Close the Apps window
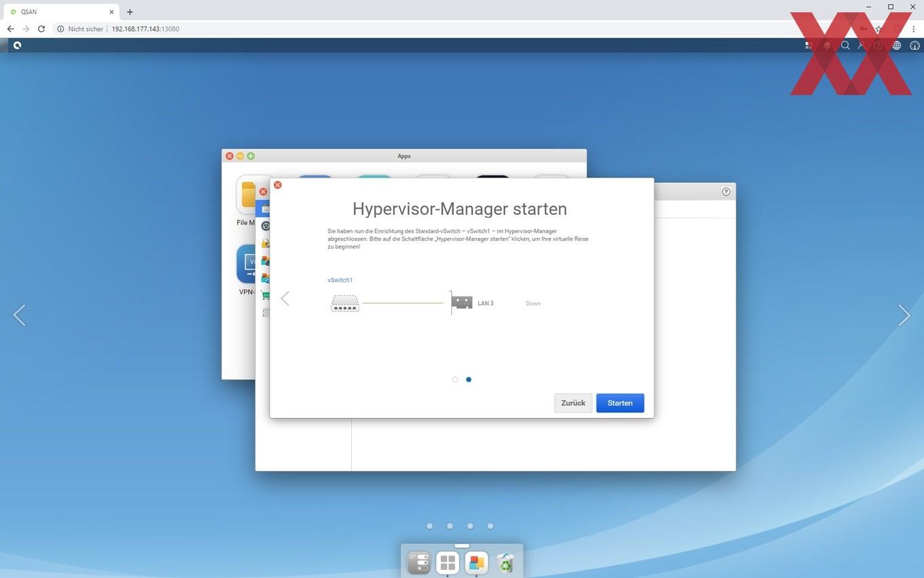This screenshot has height=578, width=924. click(x=230, y=156)
